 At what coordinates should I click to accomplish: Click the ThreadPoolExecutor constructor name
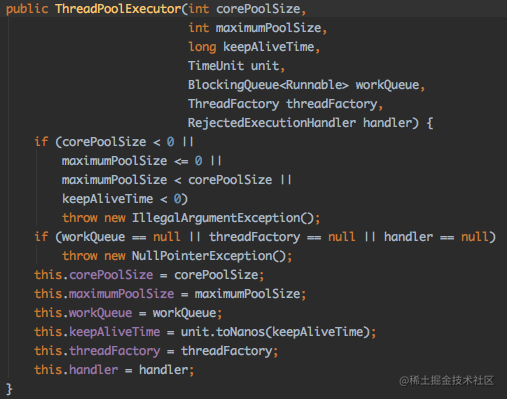pyautogui.click(x=118, y=9)
